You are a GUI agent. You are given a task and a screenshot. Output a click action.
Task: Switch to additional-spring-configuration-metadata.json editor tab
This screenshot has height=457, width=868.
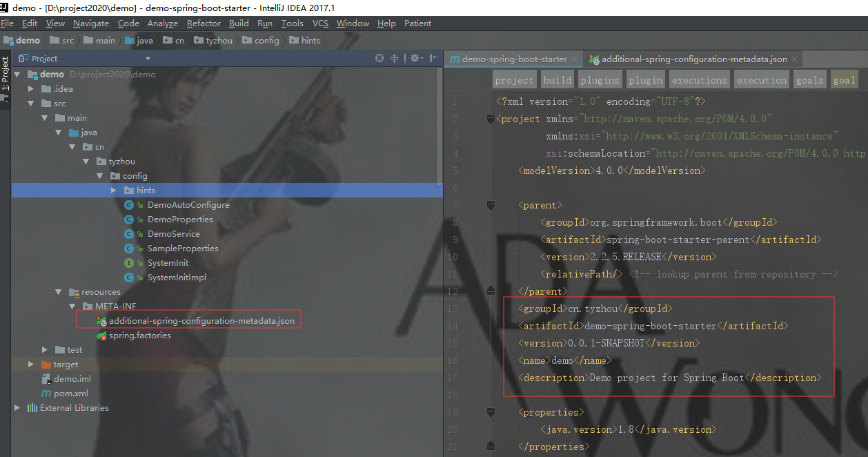coord(694,59)
